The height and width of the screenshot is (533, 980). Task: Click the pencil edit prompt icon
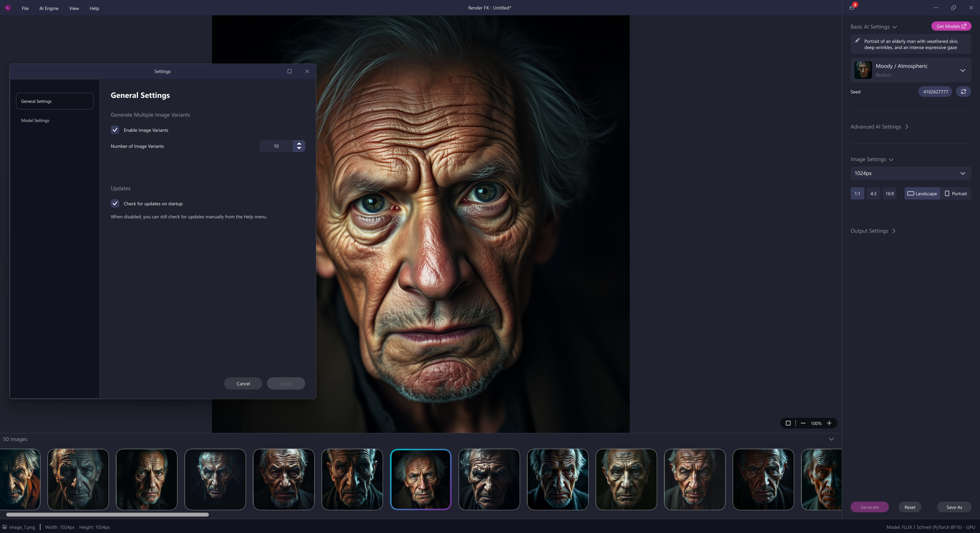click(857, 41)
